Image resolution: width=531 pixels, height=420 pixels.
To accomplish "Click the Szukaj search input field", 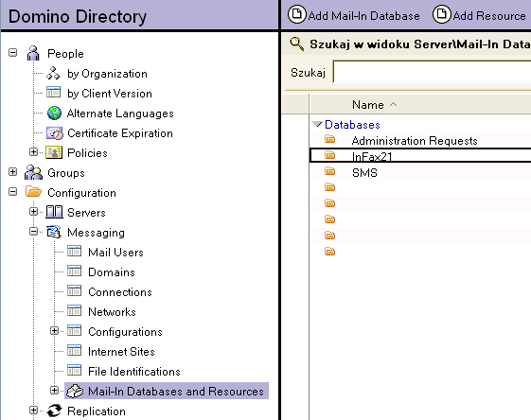I will click(433, 72).
